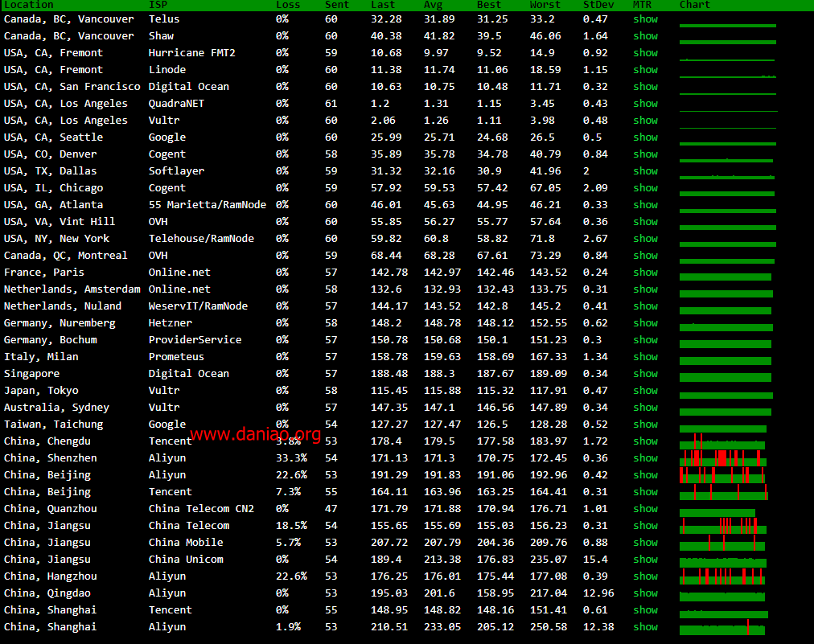The height and width of the screenshot is (644, 814).
Task: Show MTR for Tokyo Vultr
Action: 645,391
